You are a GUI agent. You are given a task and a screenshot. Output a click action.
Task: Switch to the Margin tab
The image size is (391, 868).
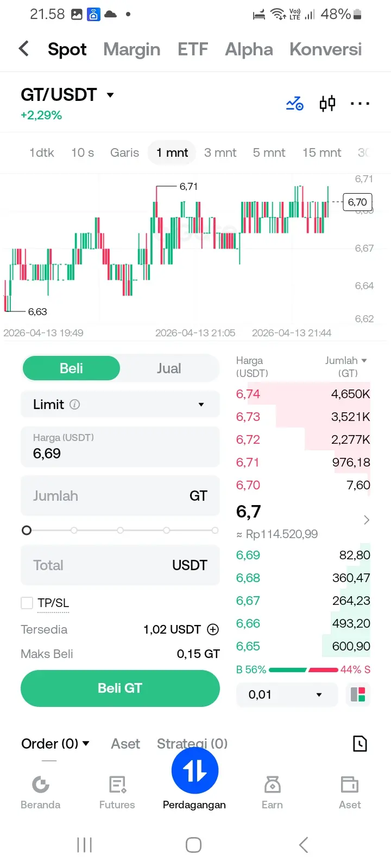pyautogui.click(x=132, y=49)
